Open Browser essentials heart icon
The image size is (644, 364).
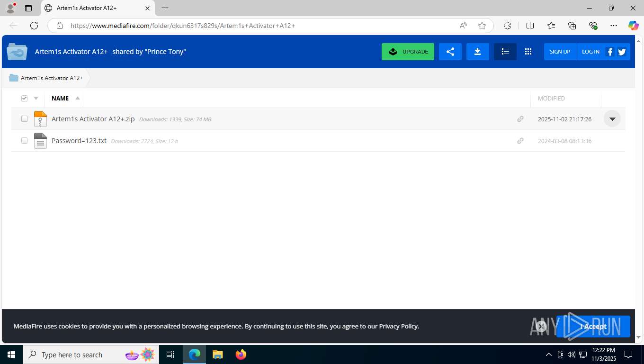point(593,26)
